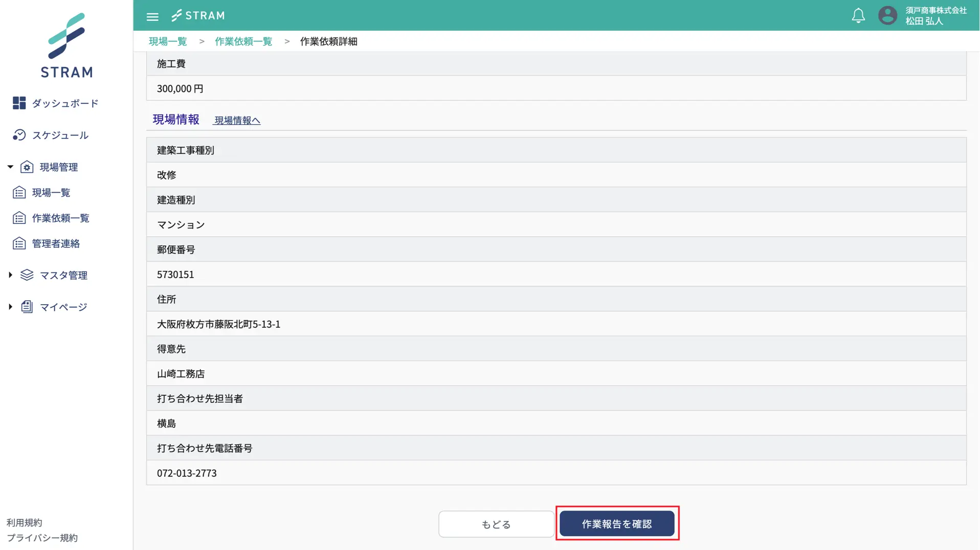Open the hamburger menu icon

(152, 16)
